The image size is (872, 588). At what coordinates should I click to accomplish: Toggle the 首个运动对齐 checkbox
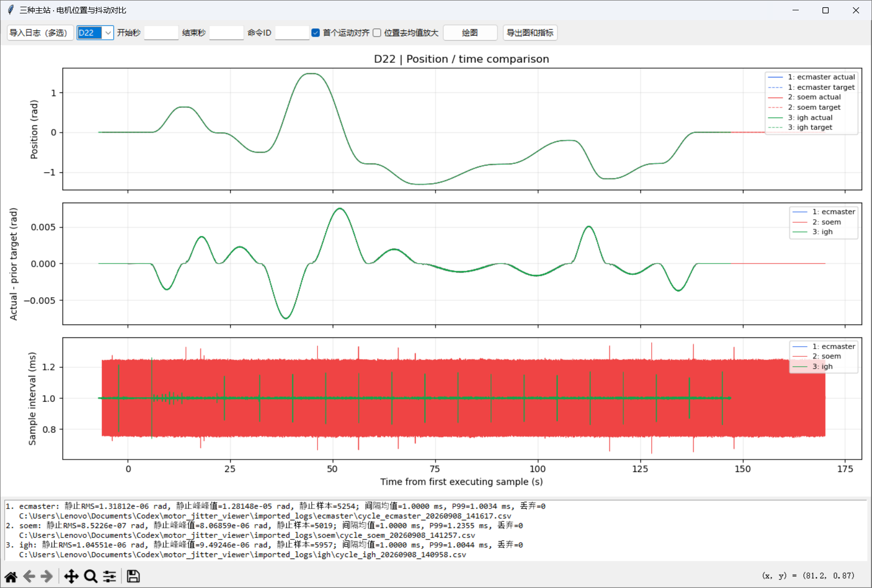coord(316,32)
